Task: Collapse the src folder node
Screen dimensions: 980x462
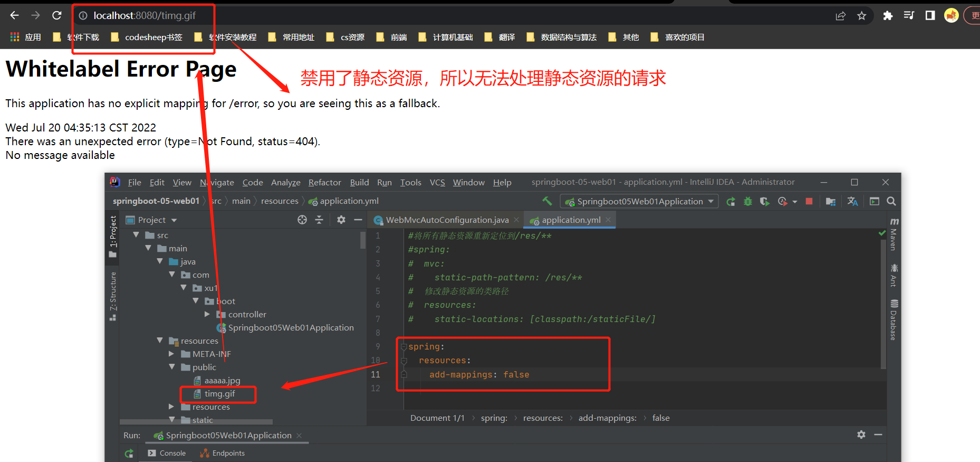Action: click(136, 235)
